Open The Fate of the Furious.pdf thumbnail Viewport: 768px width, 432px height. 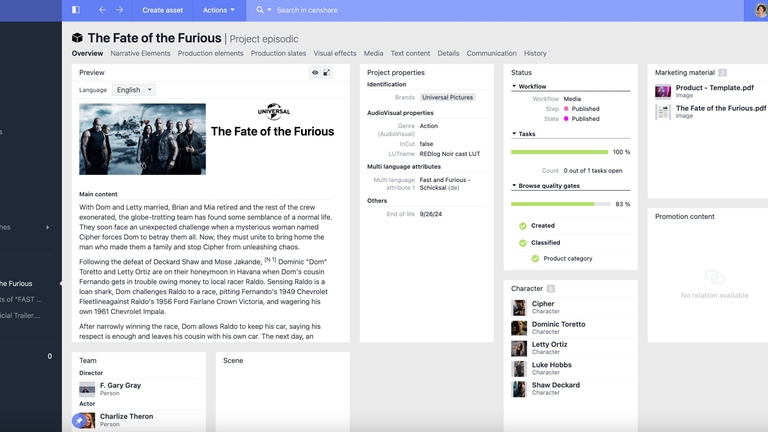pos(663,112)
